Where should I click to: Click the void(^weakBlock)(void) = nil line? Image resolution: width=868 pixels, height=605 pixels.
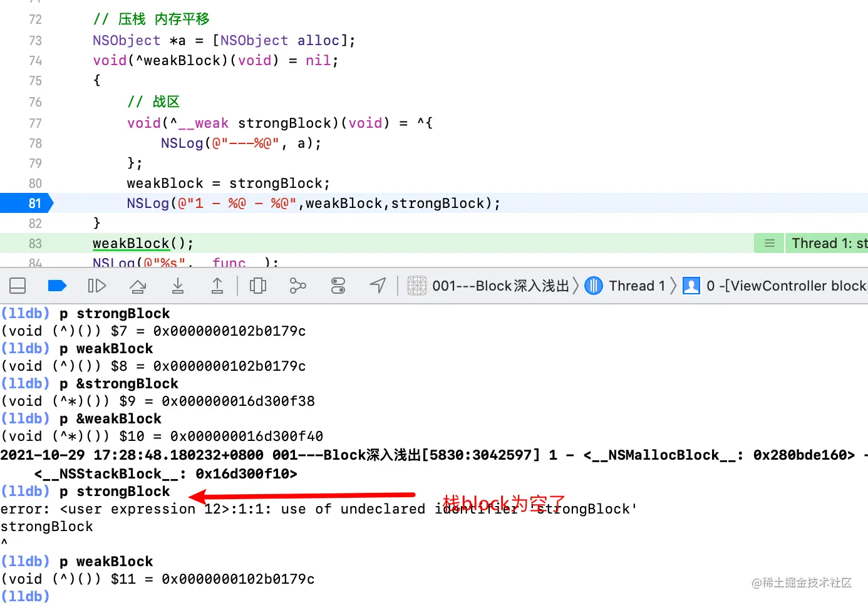pos(216,61)
